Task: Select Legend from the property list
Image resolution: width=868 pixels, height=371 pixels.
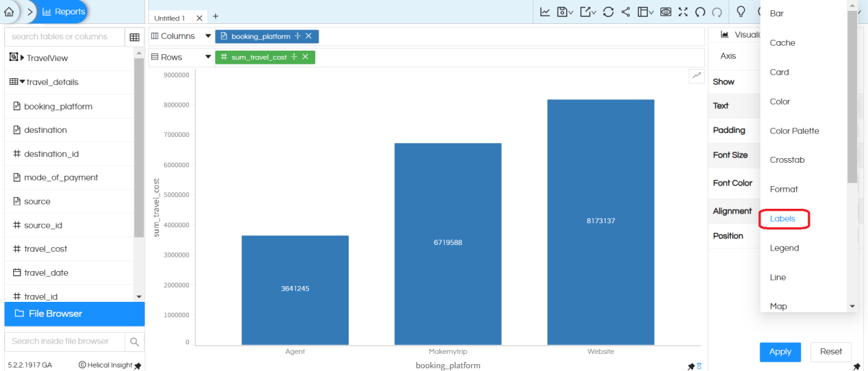Action: 784,248
